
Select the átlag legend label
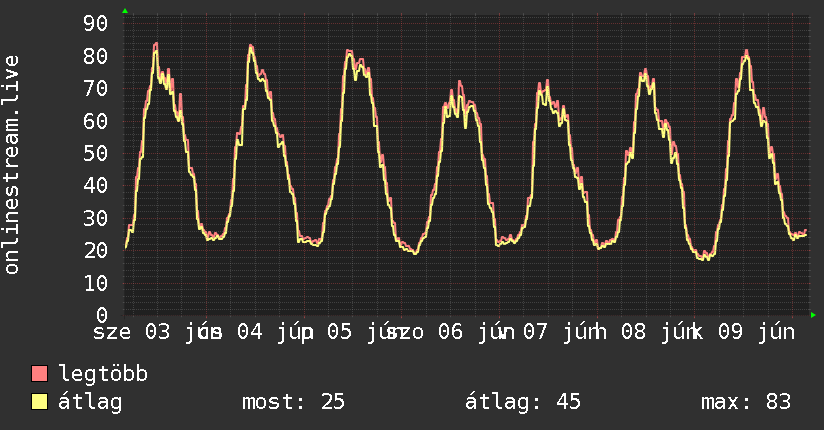tap(90, 402)
